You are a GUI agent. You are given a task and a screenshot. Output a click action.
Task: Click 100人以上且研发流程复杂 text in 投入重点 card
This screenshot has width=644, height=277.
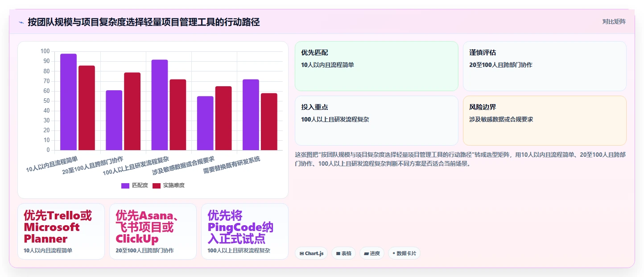(335, 119)
